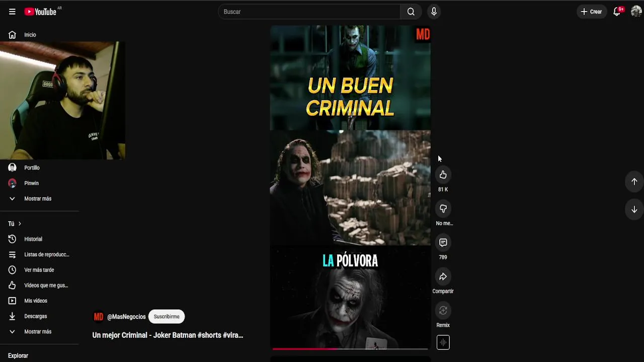Click the Portillo channel avatar

pyautogui.click(x=12, y=168)
